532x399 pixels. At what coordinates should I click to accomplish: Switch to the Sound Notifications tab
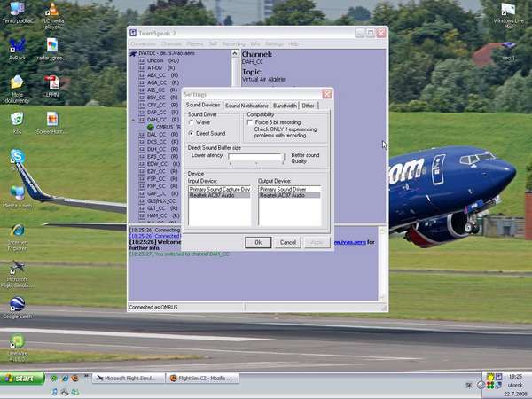(246, 106)
